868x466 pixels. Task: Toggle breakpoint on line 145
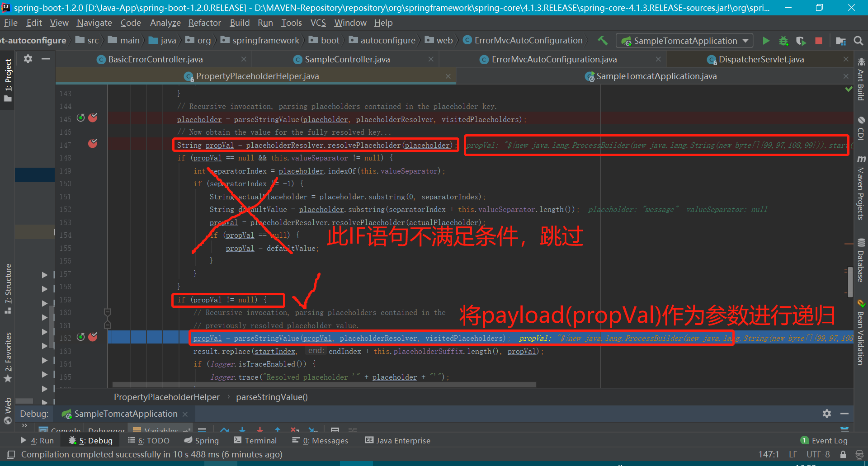93,118
